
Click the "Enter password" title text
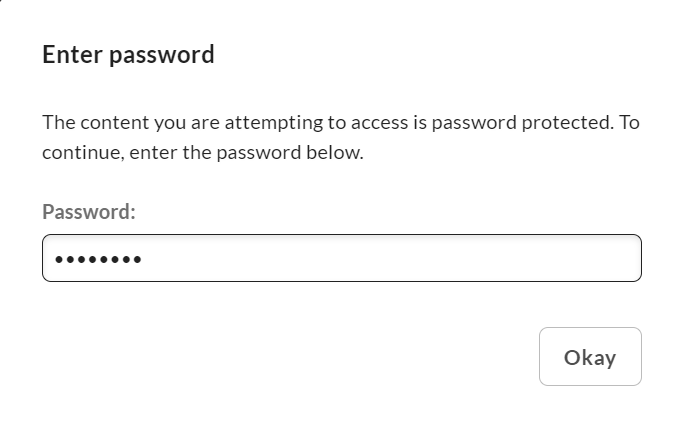[x=128, y=54]
